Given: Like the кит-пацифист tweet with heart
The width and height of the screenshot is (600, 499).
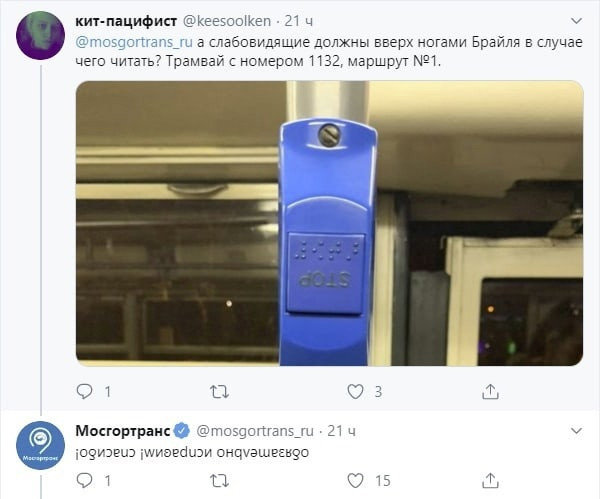Looking at the screenshot, I should point(355,391).
